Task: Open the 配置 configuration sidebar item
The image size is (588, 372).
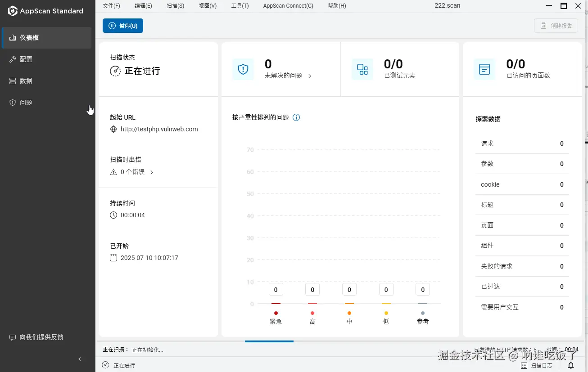Action: (x=47, y=59)
